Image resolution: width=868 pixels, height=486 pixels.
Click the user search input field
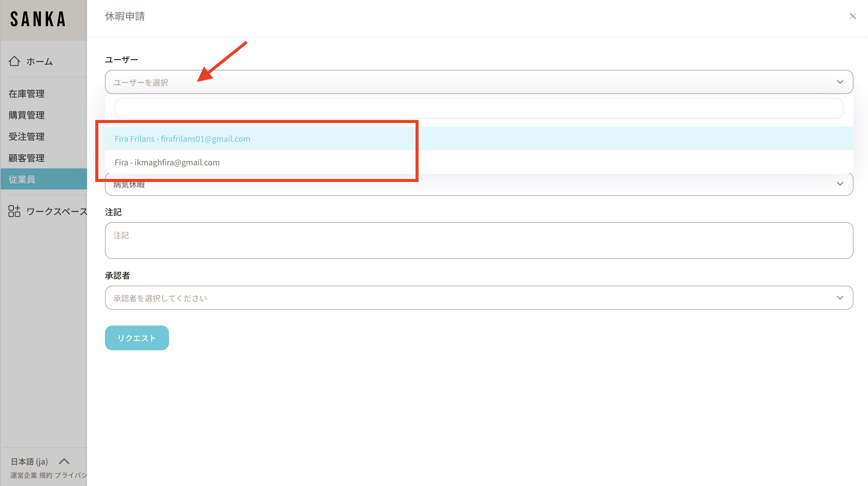478,109
